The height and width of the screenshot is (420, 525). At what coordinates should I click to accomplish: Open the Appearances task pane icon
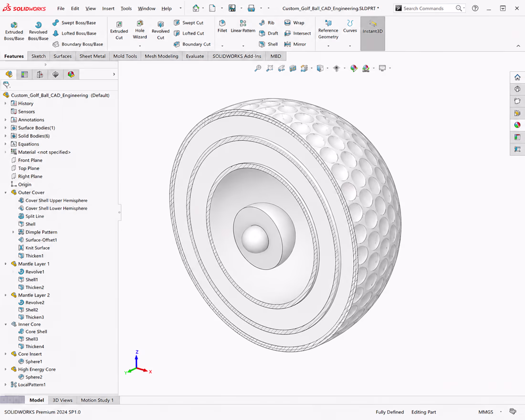[x=517, y=125]
